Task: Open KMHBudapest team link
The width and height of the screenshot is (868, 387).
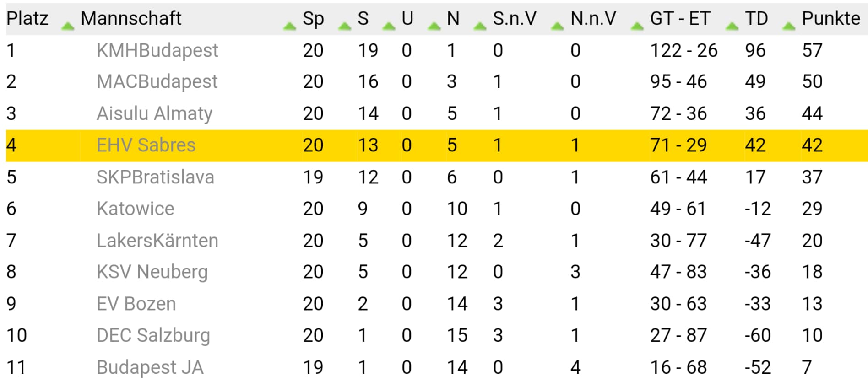Action: [x=157, y=50]
